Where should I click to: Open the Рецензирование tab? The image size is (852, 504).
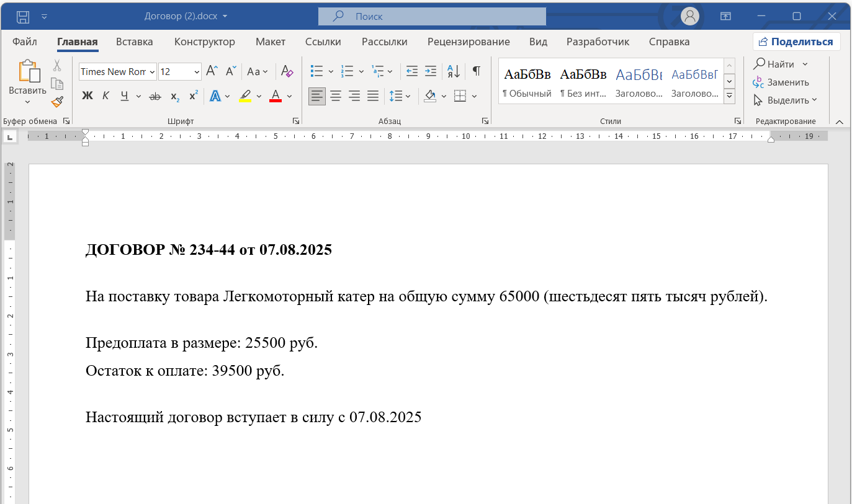point(469,42)
